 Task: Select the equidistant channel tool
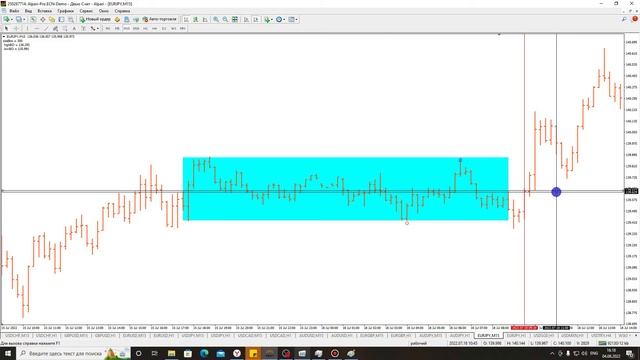(x=56, y=29)
